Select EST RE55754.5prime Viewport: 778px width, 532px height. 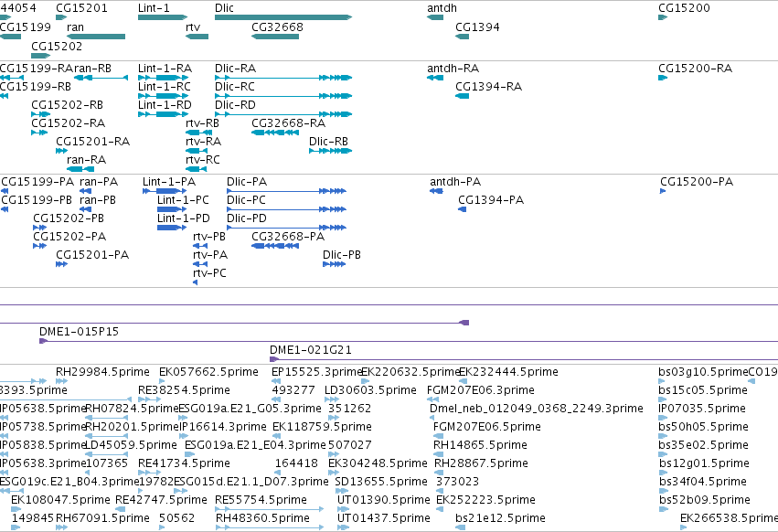coord(270,509)
